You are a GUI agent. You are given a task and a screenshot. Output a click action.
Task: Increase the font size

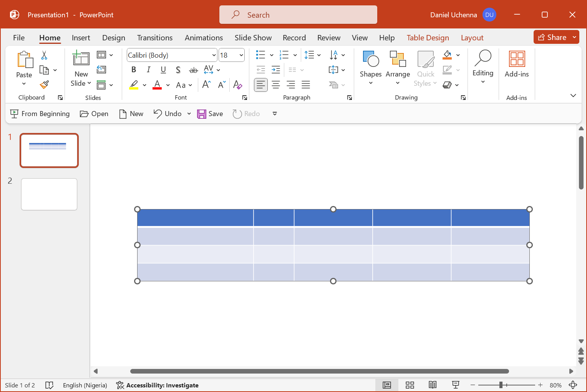(x=206, y=85)
